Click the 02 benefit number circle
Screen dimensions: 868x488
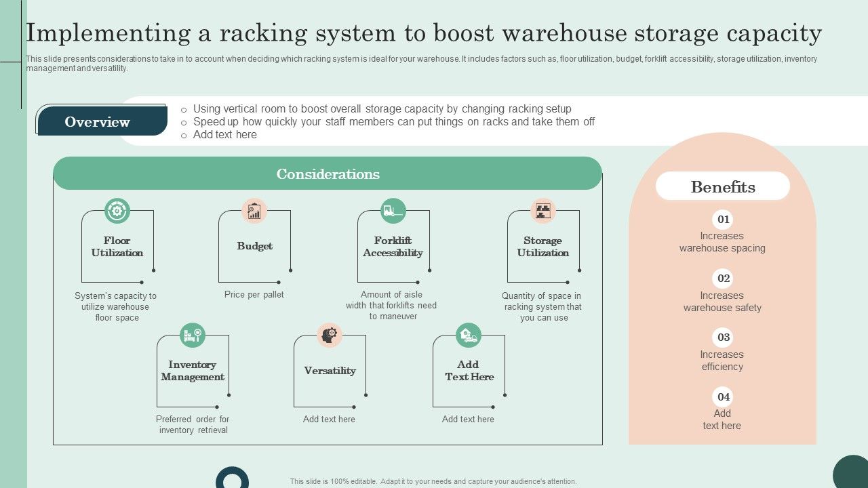tap(724, 278)
